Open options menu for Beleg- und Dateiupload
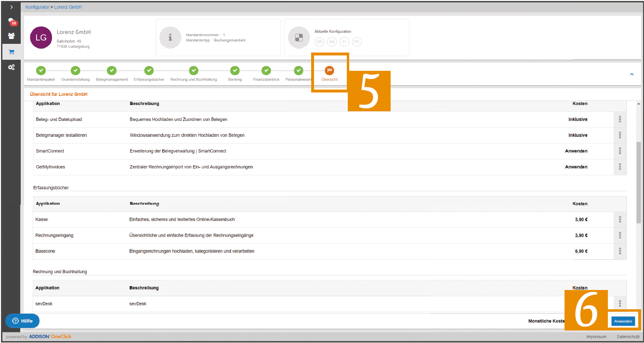Viewport: 644px width, 343px height. point(620,119)
